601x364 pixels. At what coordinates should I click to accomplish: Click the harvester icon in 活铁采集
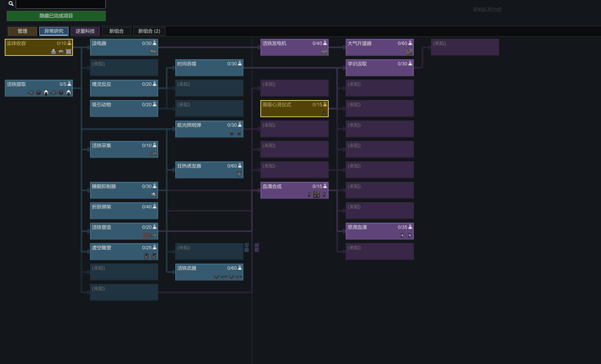tap(153, 154)
